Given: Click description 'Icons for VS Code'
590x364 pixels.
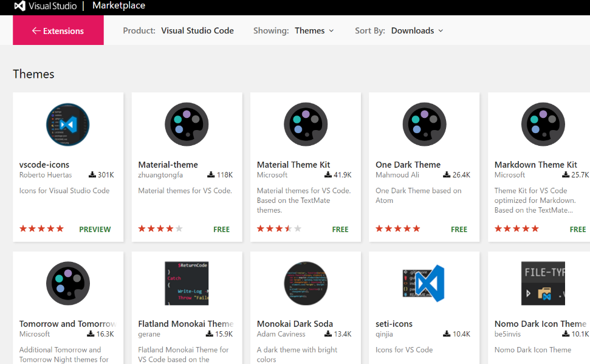Looking at the screenshot, I should coord(404,349).
